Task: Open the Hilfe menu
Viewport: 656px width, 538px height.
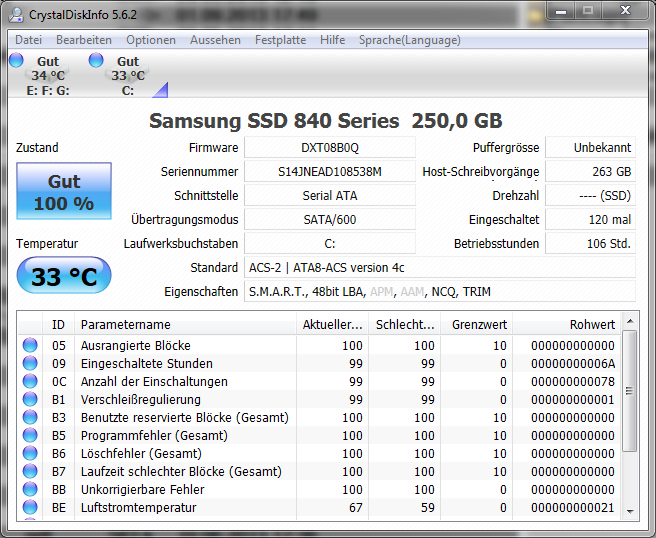Action: pos(332,40)
